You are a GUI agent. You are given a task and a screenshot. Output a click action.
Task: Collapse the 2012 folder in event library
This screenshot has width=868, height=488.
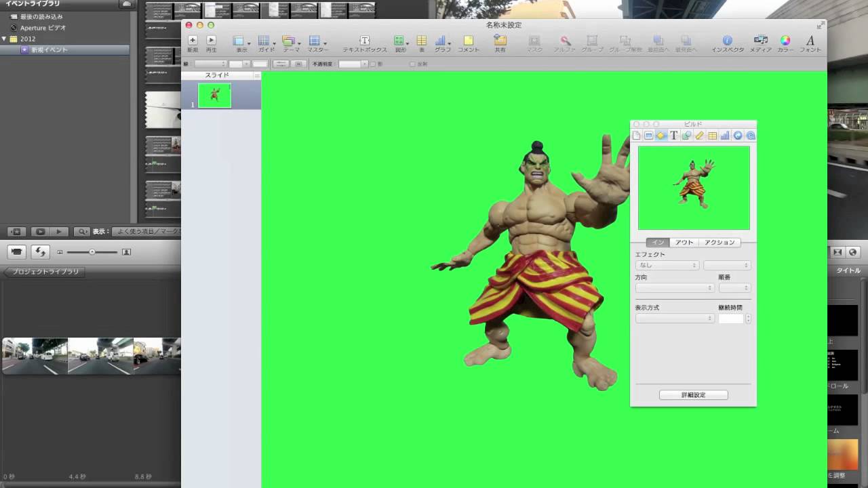tap(4, 39)
